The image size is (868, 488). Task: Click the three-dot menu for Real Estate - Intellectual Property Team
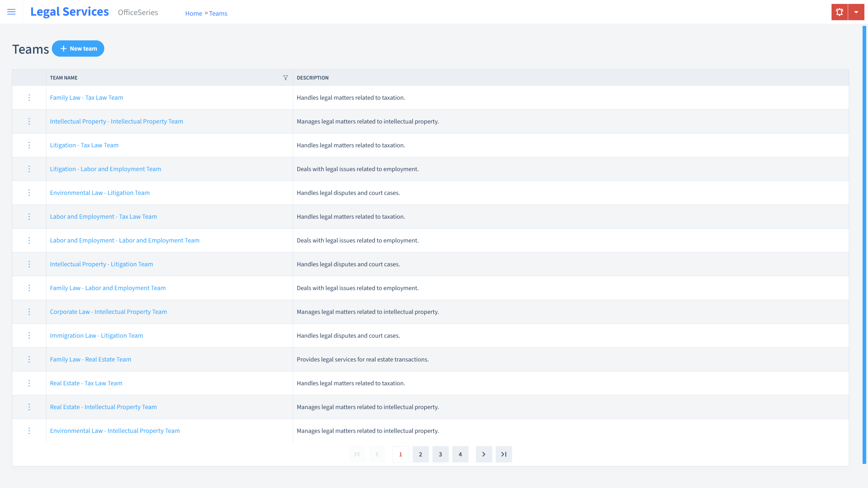pyautogui.click(x=29, y=407)
